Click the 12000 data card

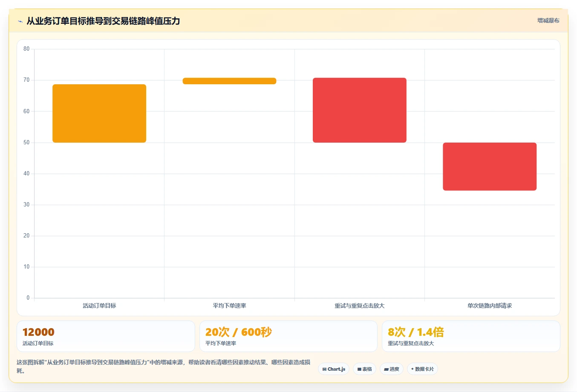106,336
